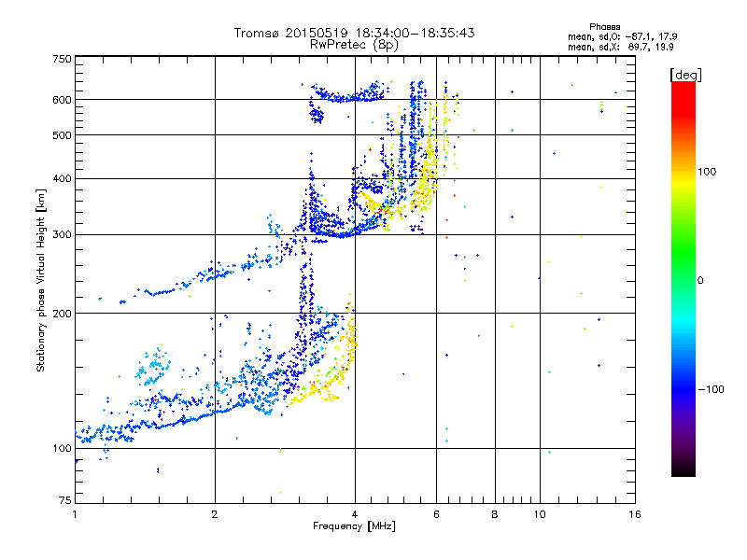The width and height of the screenshot is (747, 560).
Task: Click the '[deg]' colorbar unit label
Action: [685, 75]
